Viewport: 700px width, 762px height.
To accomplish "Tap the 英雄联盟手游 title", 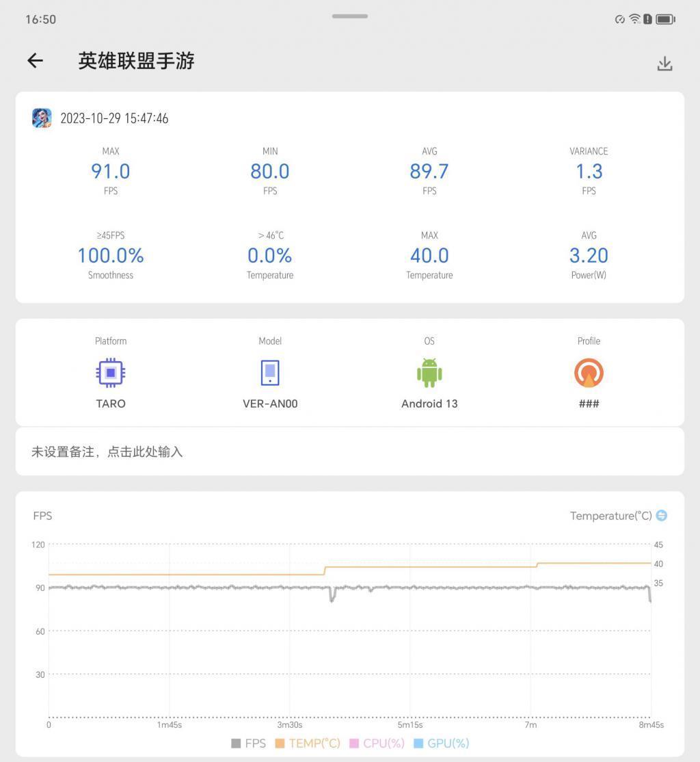I will pos(137,61).
